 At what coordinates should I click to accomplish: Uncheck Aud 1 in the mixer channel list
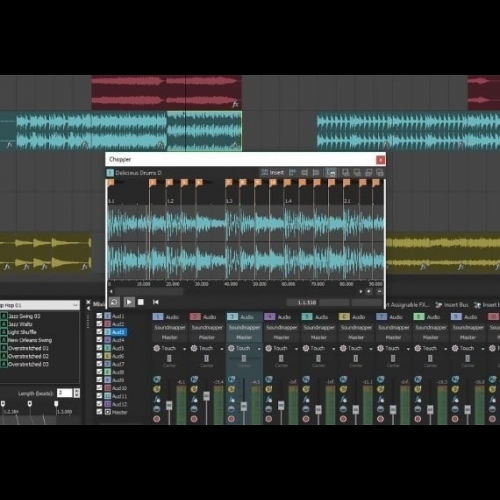(99, 315)
